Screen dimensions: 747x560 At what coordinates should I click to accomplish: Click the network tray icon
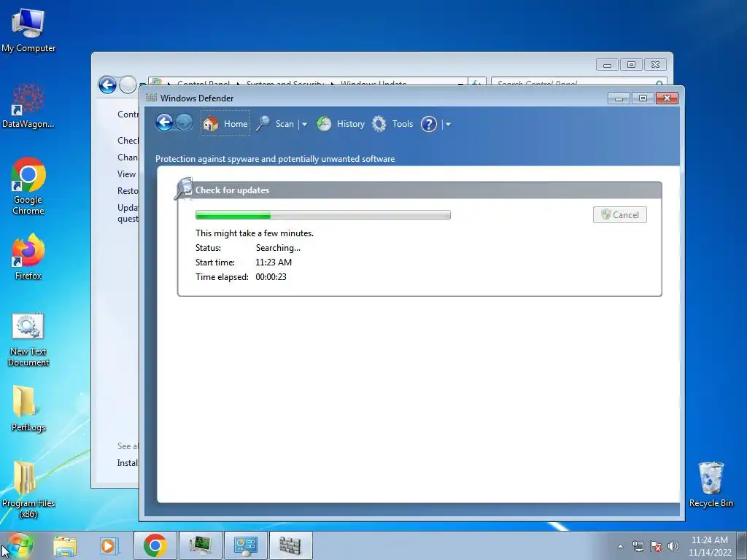[638, 546]
